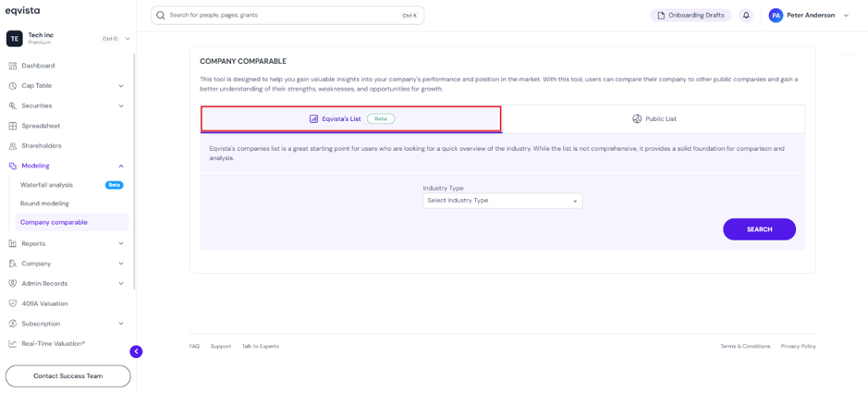
Task: Click the Reports chart icon
Action: pos(13,243)
